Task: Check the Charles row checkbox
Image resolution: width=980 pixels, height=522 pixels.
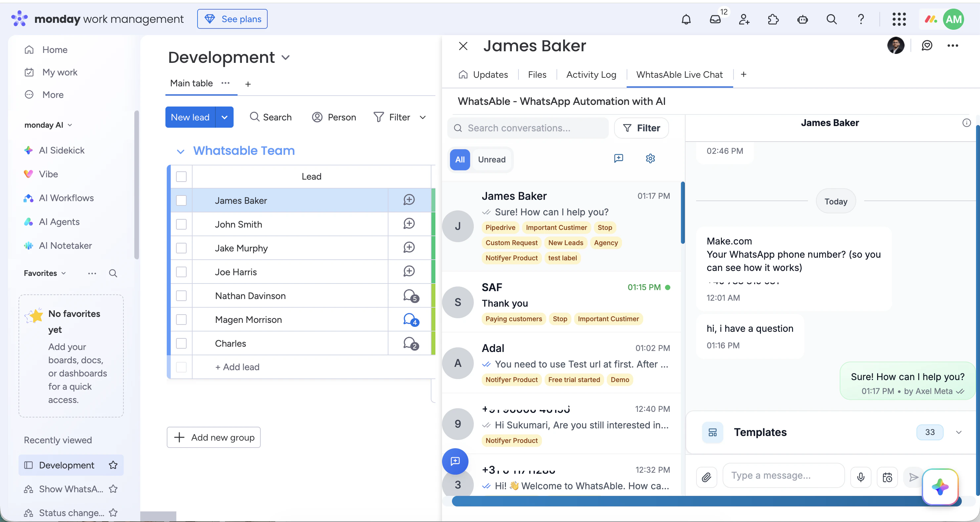Action: click(x=181, y=344)
